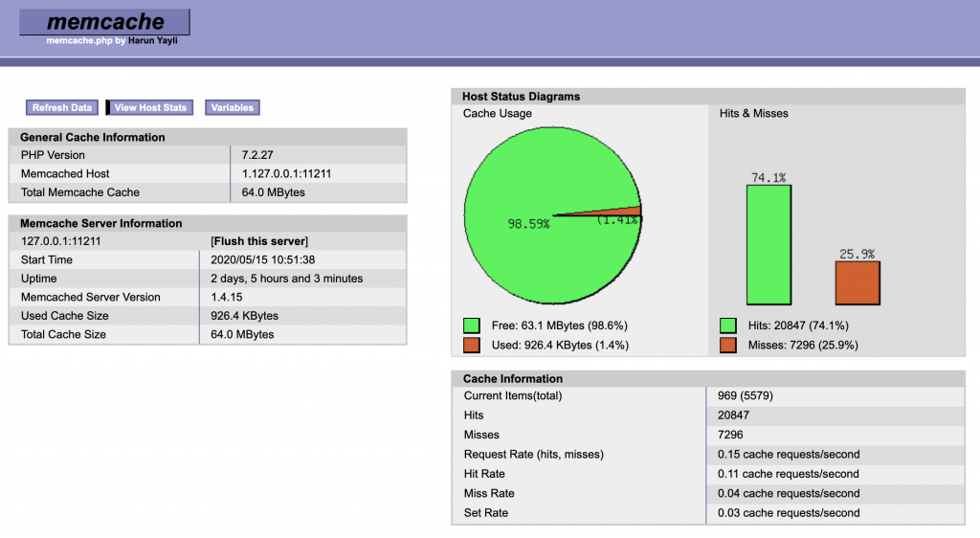Click the Memcached Host value 1.127.0.0.1:11211
This screenshot has width=980, height=538.
coord(286,173)
